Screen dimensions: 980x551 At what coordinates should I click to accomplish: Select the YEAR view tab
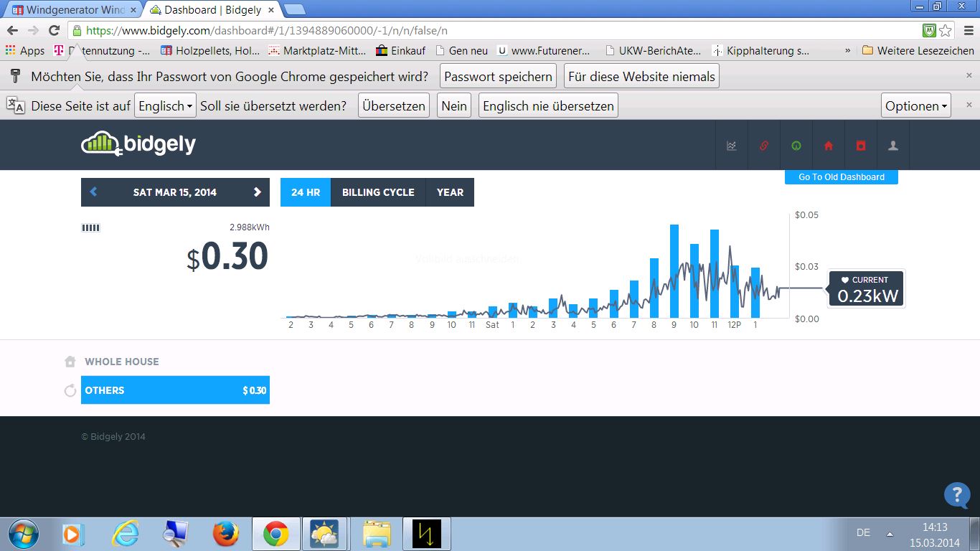pos(450,192)
